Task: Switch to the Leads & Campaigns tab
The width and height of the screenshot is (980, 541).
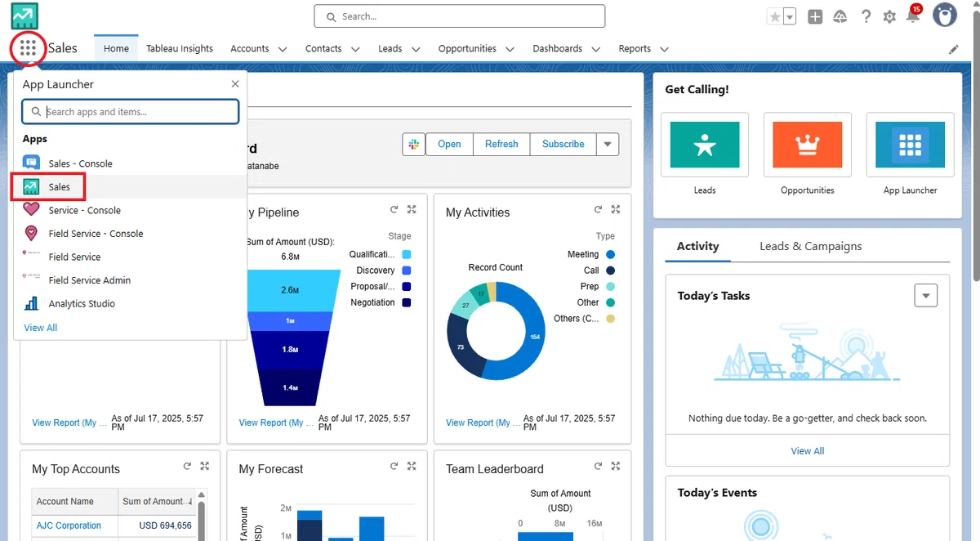Action: pos(810,246)
